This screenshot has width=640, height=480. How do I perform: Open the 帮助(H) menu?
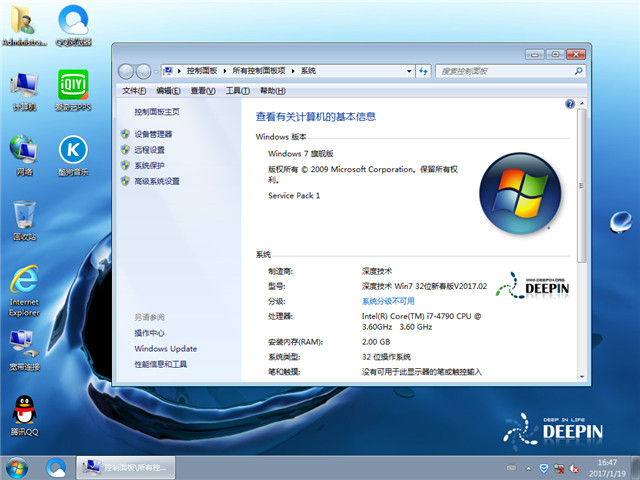pos(273,91)
